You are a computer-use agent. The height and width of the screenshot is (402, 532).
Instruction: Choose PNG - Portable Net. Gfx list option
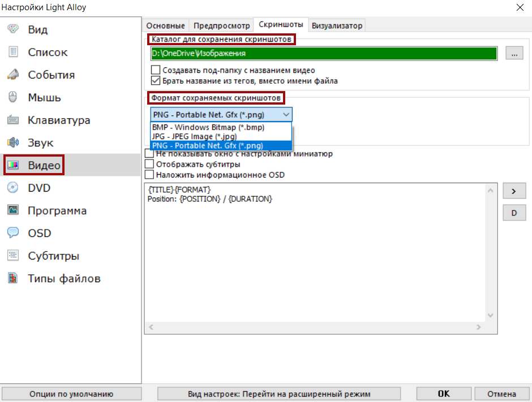point(221,145)
